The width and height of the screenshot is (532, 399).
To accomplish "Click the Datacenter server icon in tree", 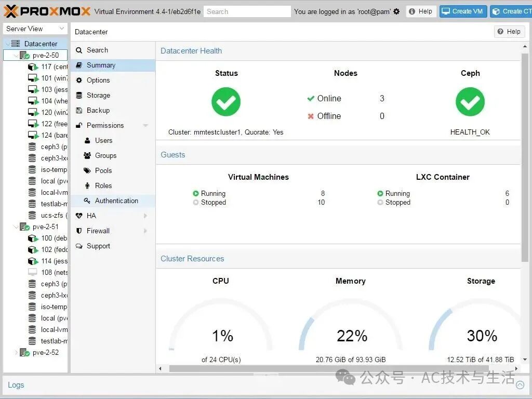I will 16,44.
